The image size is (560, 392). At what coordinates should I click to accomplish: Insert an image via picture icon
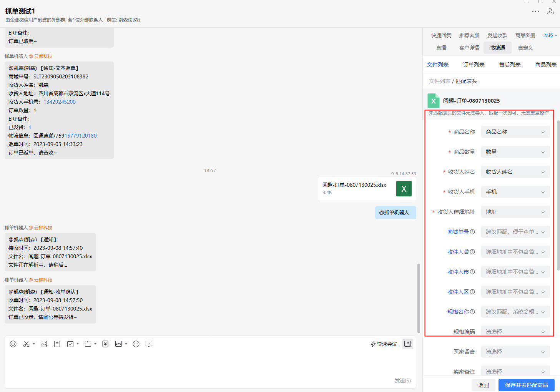44,344
